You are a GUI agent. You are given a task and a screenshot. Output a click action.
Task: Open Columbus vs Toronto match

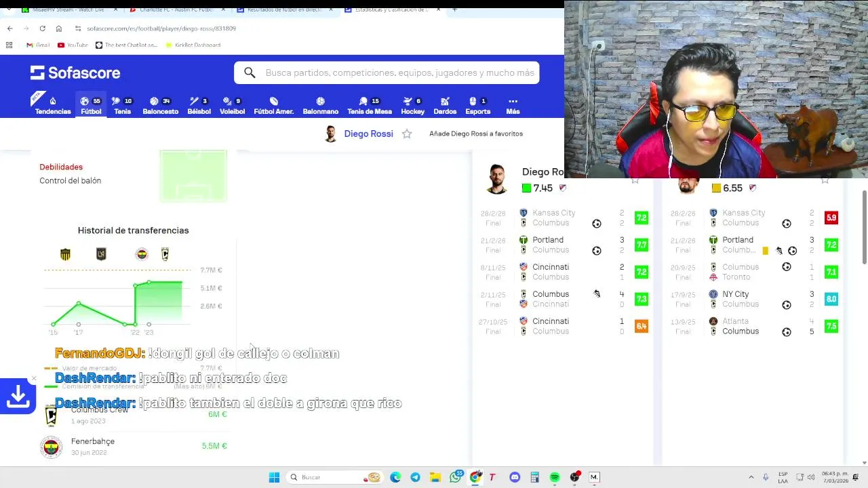coord(753,272)
